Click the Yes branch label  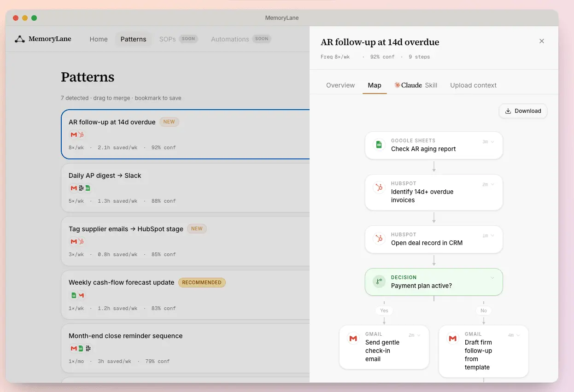pos(384,310)
